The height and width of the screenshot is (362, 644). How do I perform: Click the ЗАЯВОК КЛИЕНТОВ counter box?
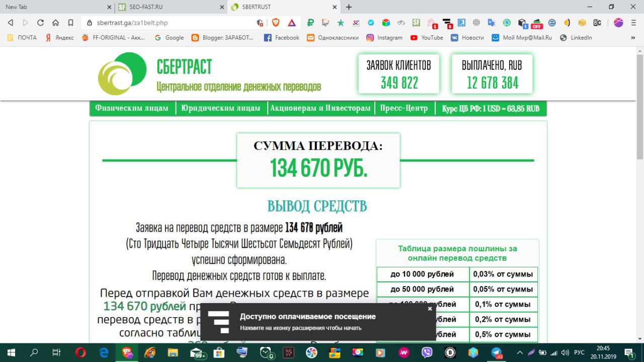point(399,74)
